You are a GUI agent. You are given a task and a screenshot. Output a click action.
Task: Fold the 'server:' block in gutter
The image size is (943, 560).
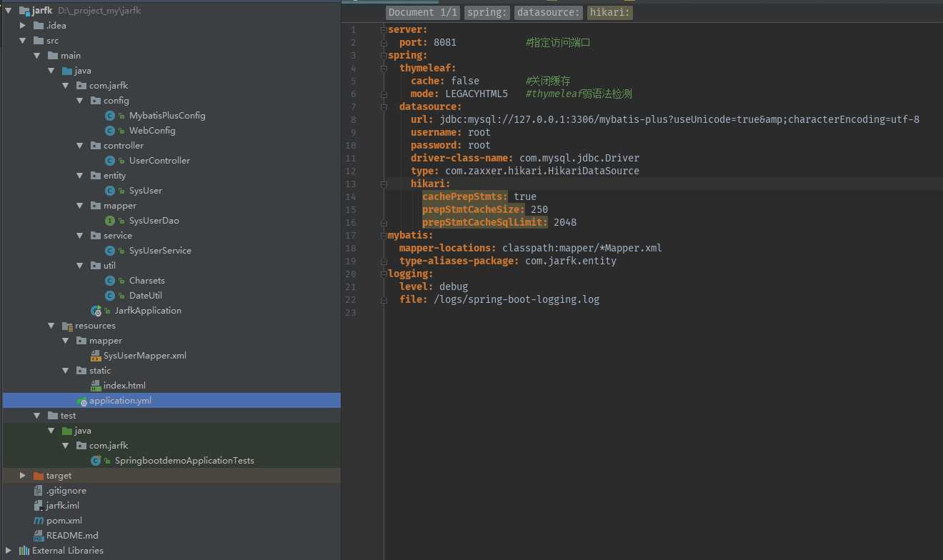[x=384, y=30]
